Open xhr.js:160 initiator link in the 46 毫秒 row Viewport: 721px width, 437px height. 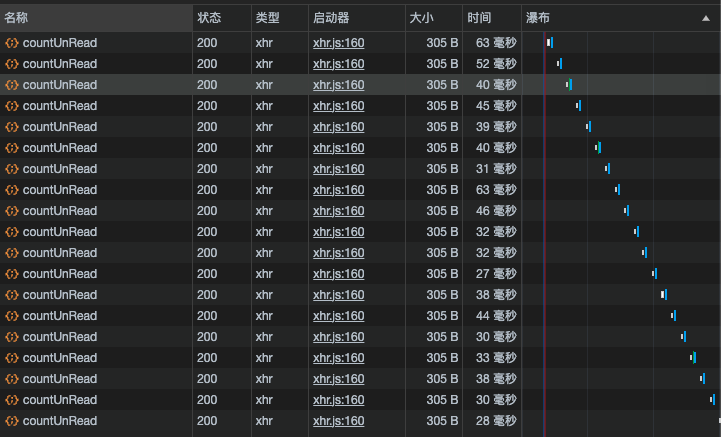(338, 211)
